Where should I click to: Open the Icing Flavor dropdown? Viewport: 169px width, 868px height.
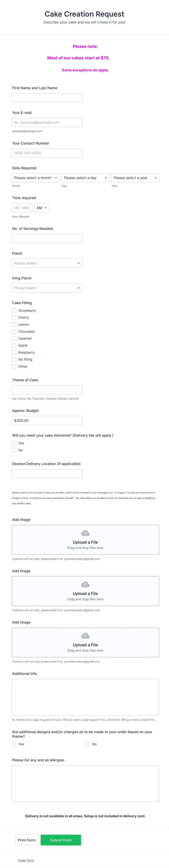coord(47,287)
